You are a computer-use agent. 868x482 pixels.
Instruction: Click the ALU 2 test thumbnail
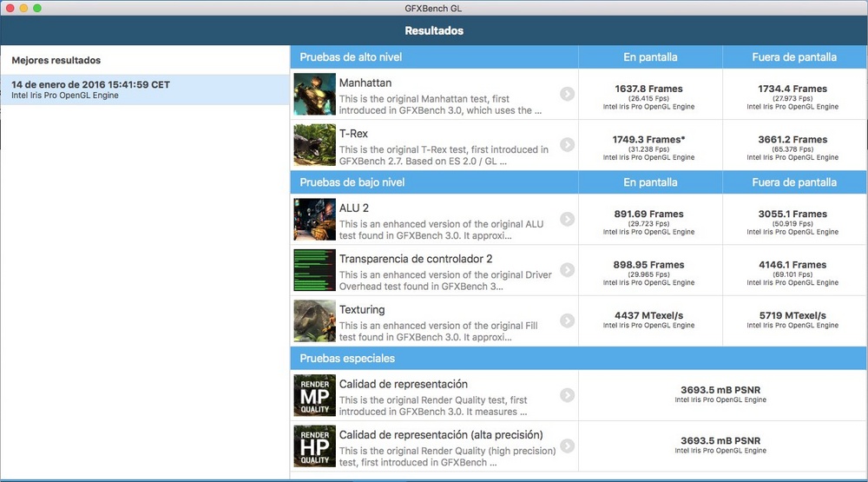[x=314, y=220]
